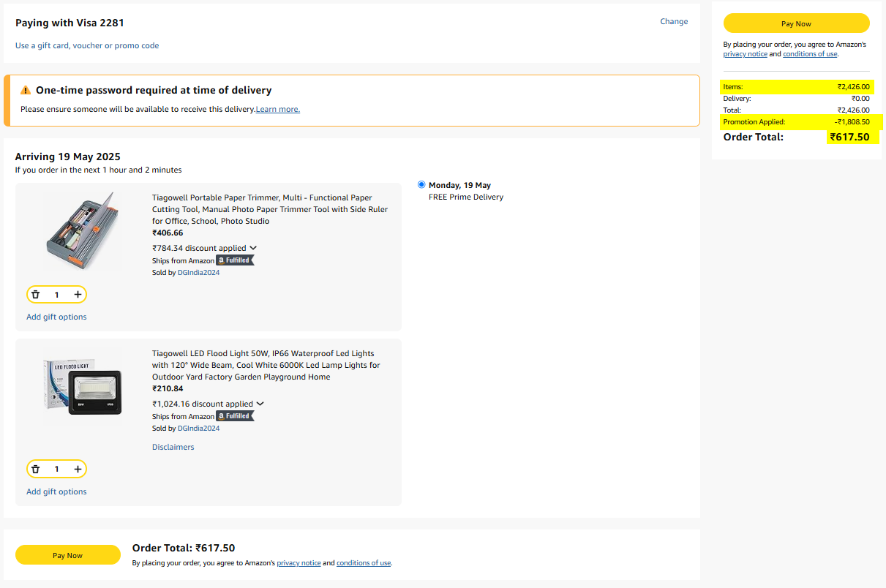The width and height of the screenshot is (886, 588).
Task: Click the Paper Trimmer quantity value
Action: pyautogui.click(x=56, y=295)
